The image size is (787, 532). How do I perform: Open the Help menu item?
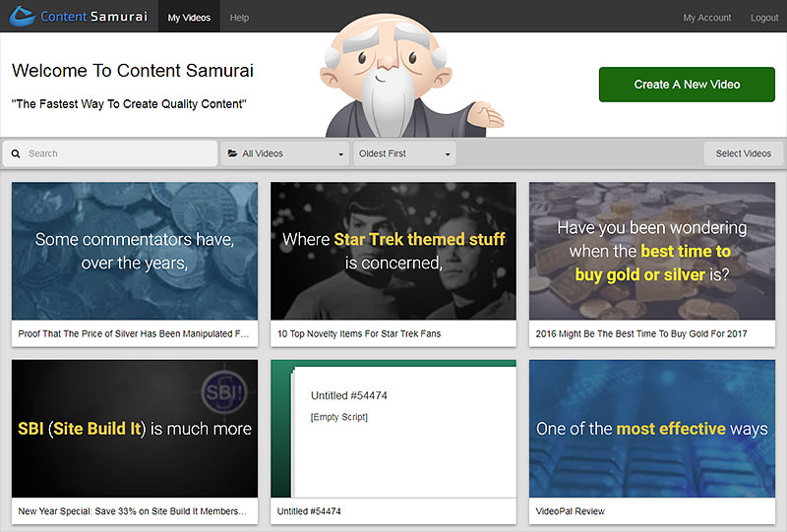pyautogui.click(x=239, y=18)
